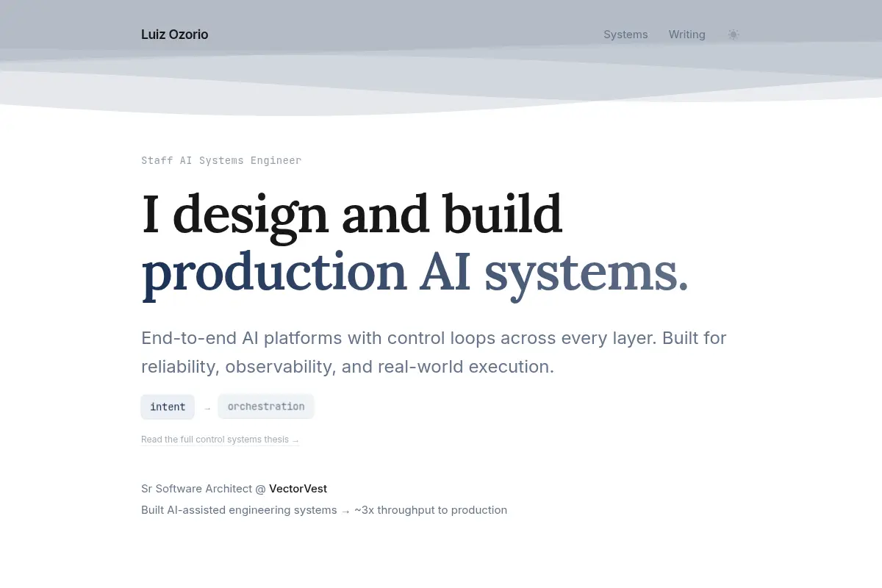Click the arrow after control systems thesis
The height and width of the screenshot is (588, 882).
tap(295, 440)
